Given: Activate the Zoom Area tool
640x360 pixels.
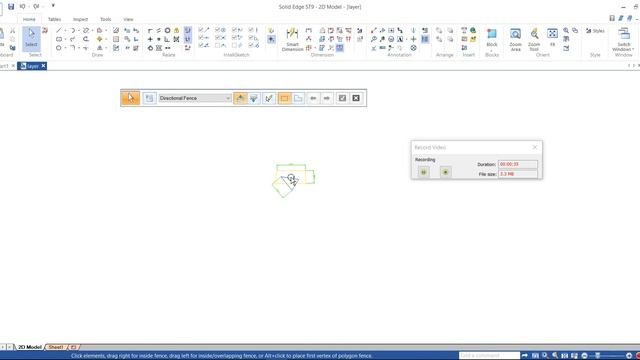Looking at the screenshot, I should pyautogui.click(x=516, y=40).
